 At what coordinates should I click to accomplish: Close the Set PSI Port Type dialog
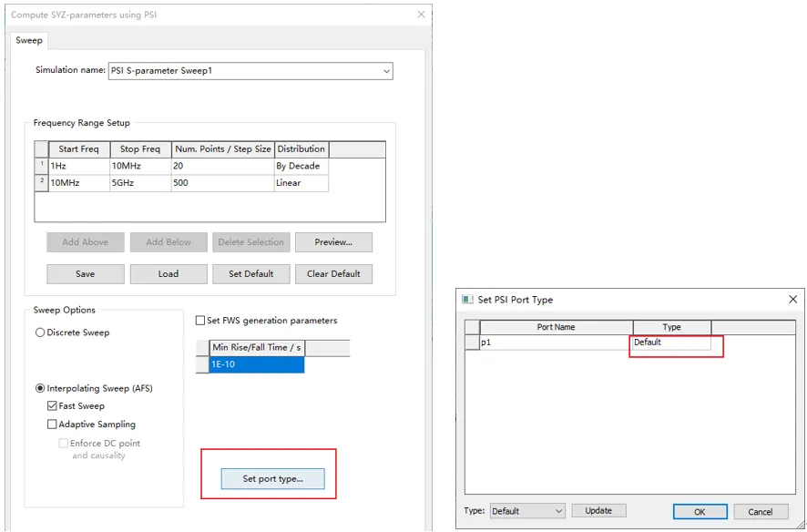792,300
